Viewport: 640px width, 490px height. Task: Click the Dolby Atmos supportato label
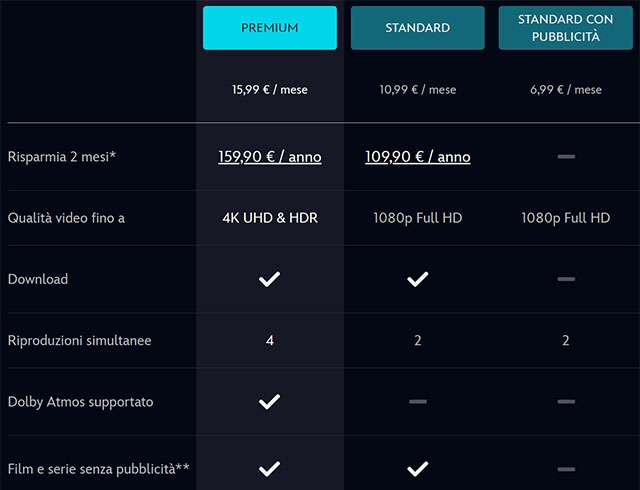pos(80,402)
